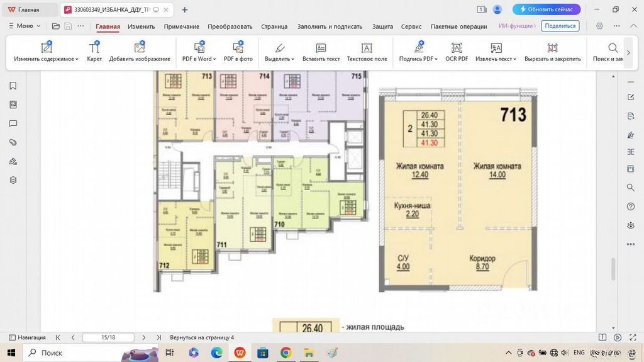Expand Извлечь текст dropdown arrow
Image resolution: width=644 pixels, height=362 pixels.
tap(515, 59)
